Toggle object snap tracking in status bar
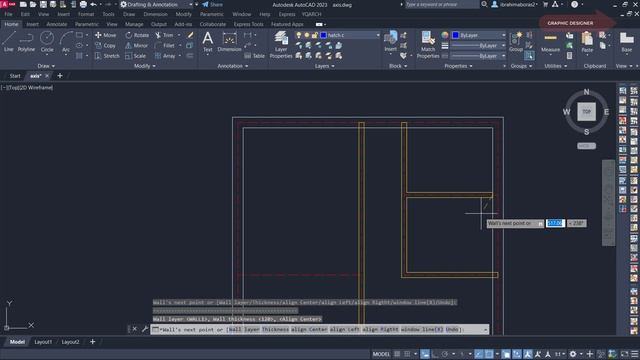The image size is (640, 360). click(x=478, y=354)
